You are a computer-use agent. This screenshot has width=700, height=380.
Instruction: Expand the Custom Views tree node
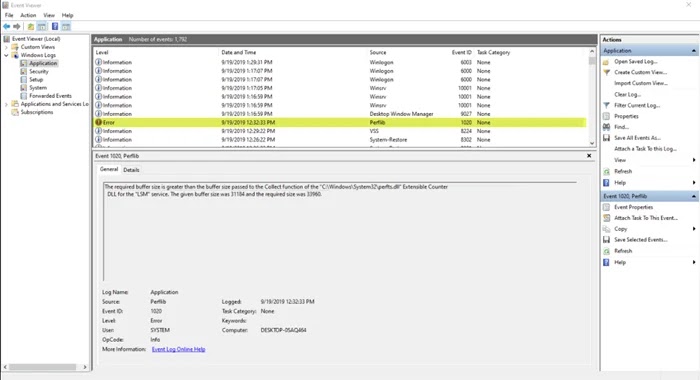tap(6, 47)
